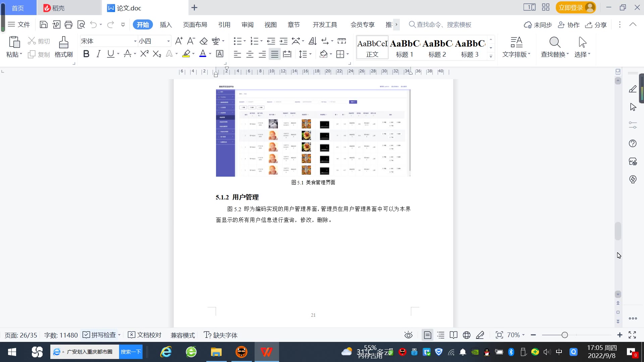Click the 文档校对 button in status bar

tap(145, 335)
